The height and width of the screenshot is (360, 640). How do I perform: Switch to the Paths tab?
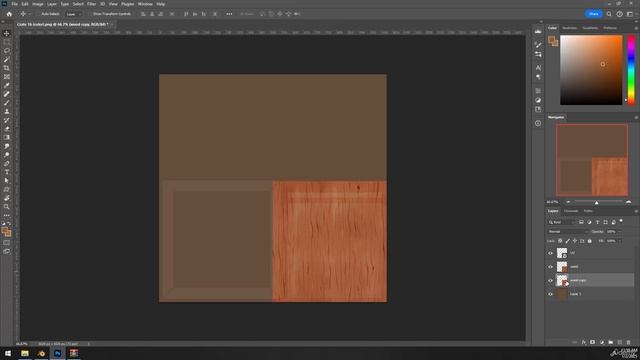[588, 211]
